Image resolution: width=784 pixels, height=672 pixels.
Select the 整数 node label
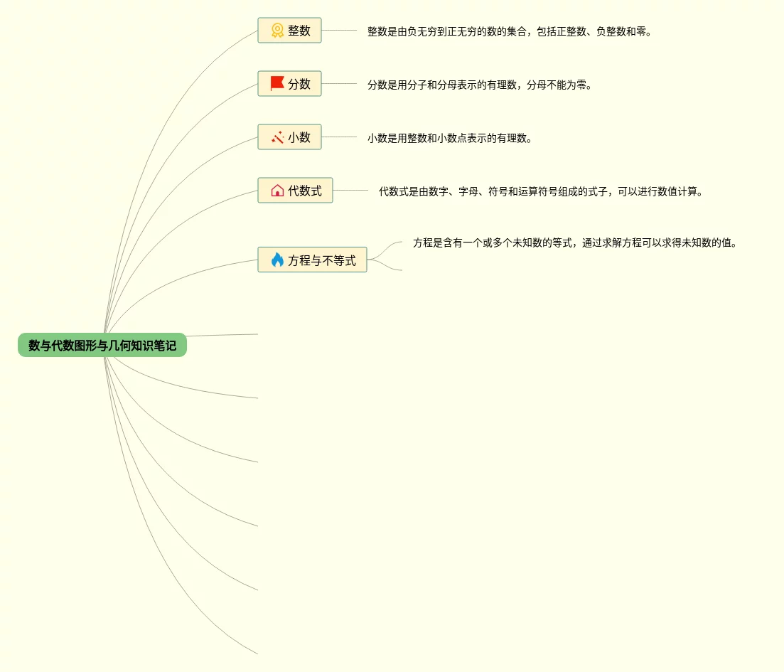pyautogui.click(x=299, y=31)
